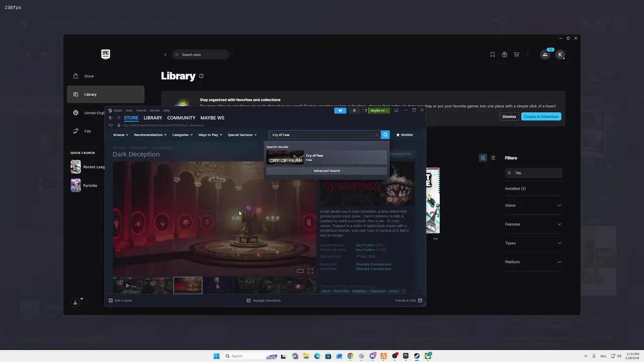Click Epic Search store field
644x362 pixels.
pos(201,55)
